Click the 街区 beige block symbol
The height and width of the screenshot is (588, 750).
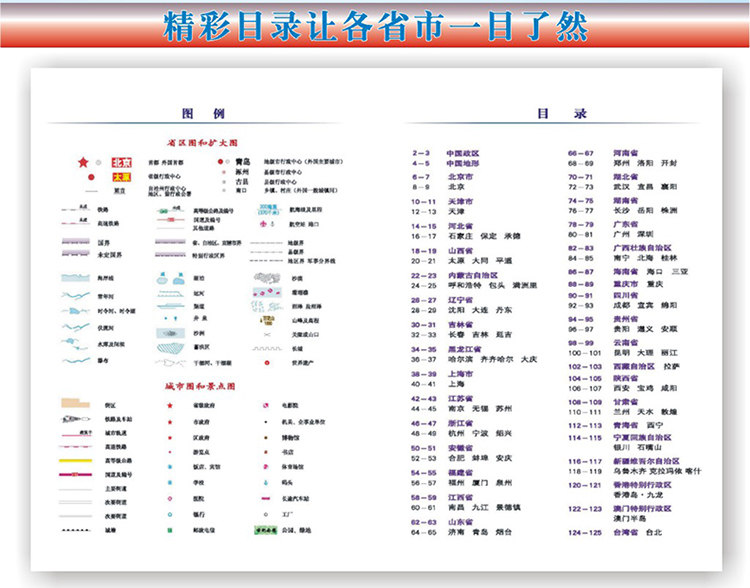[x=75, y=403]
